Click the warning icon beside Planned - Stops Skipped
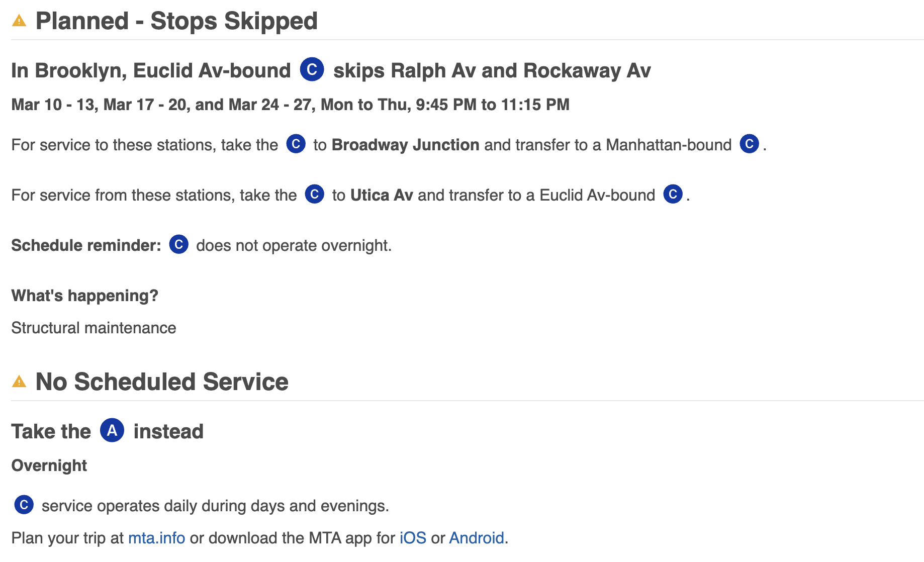 (19, 21)
